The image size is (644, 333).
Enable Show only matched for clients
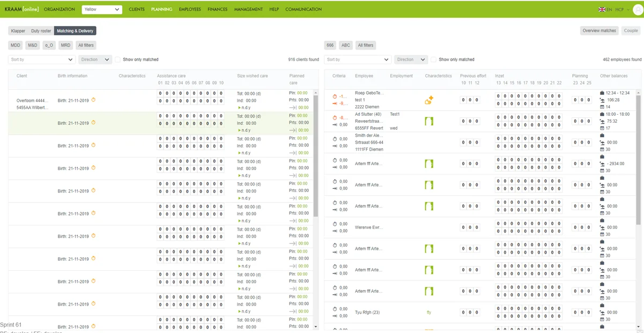pyautogui.click(x=118, y=60)
